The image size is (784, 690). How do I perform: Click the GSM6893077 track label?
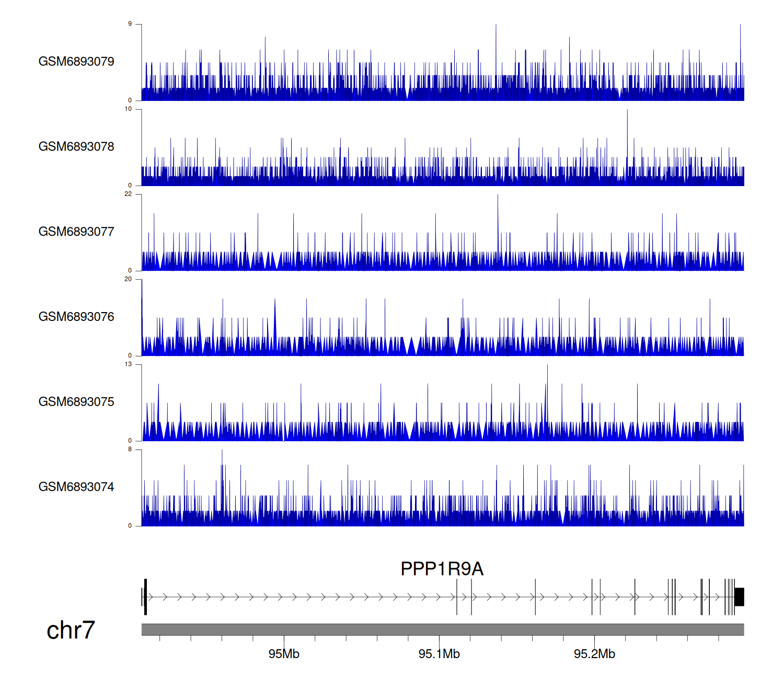click(x=76, y=232)
